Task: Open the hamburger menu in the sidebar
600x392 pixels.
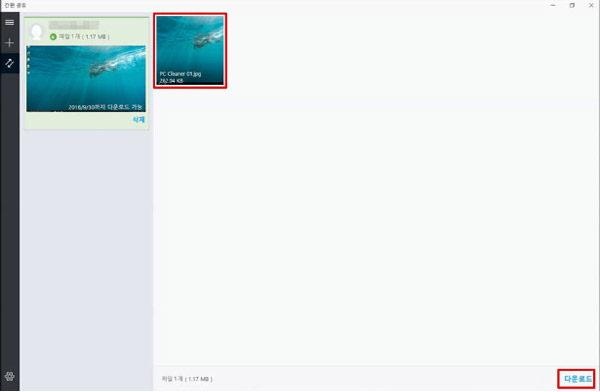Action: (x=10, y=22)
